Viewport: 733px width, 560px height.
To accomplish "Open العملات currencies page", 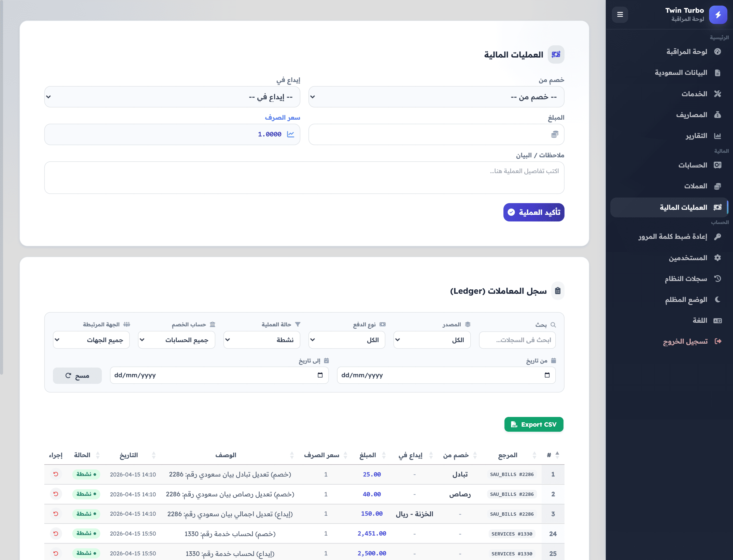I will [669, 186].
